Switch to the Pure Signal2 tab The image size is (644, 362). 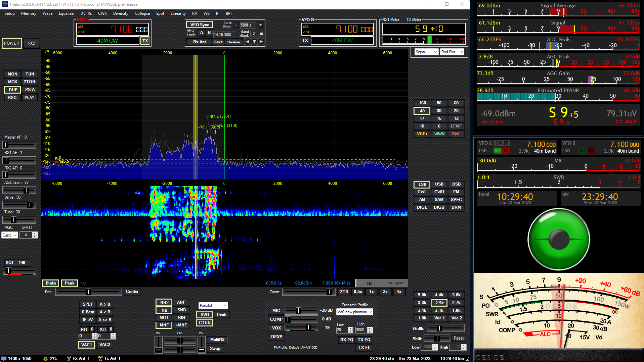tap(395, 283)
